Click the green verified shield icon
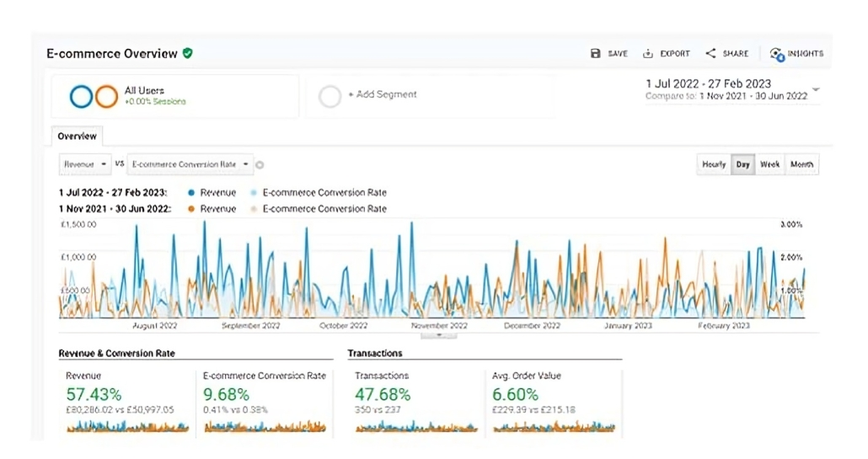This screenshot has width=868, height=459. coord(188,53)
